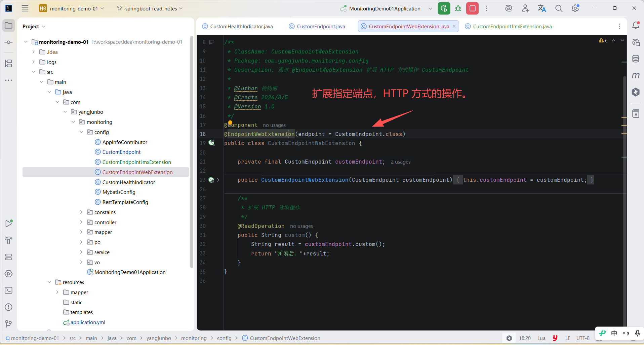The height and width of the screenshot is (345, 644).
Task: Click the Spring bean gutter icon on line 19
Action: point(211,143)
